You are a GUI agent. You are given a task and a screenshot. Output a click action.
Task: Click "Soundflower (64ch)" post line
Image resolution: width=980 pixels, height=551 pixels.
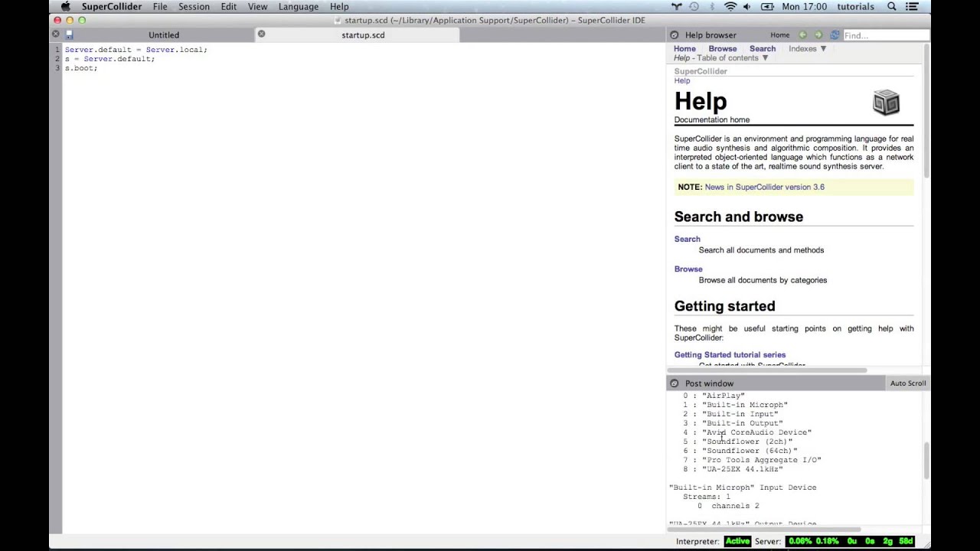coord(750,451)
